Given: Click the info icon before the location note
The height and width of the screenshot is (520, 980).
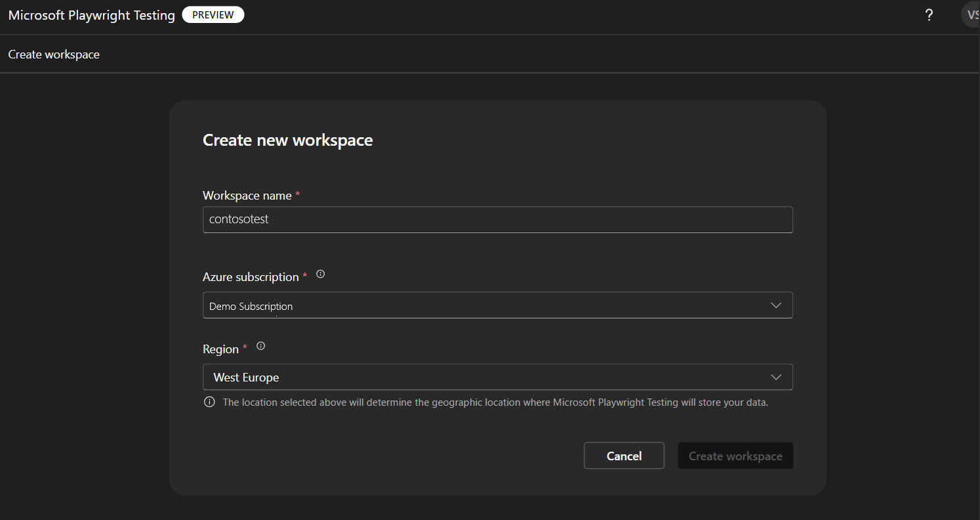Looking at the screenshot, I should click(209, 402).
